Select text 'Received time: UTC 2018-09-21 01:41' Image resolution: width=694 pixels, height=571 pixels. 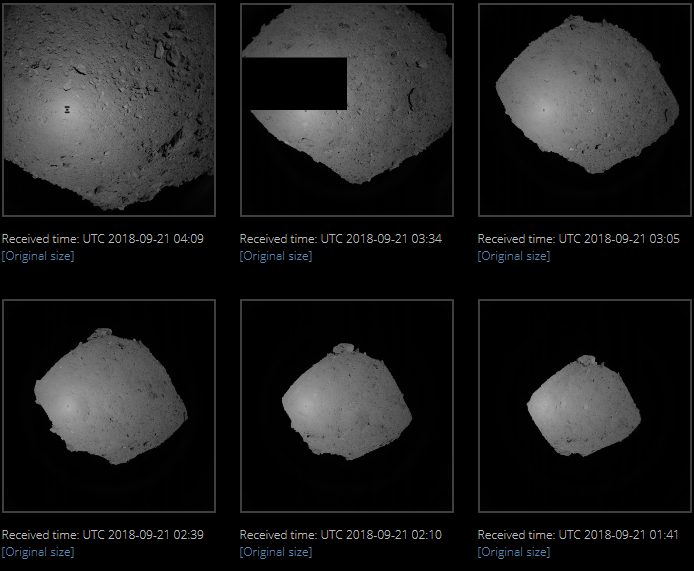coord(578,535)
